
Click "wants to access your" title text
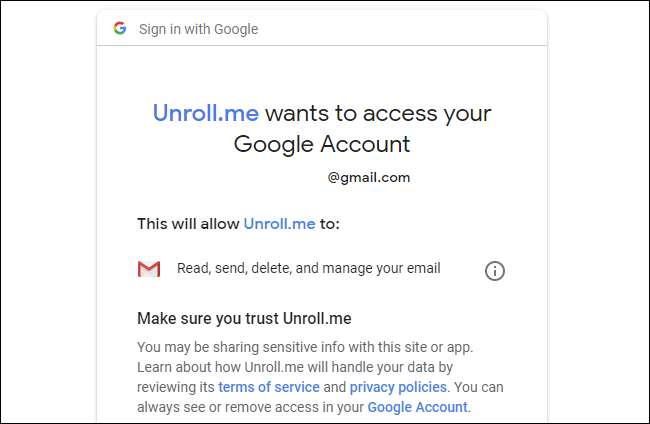pyautogui.click(x=378, y=112)
